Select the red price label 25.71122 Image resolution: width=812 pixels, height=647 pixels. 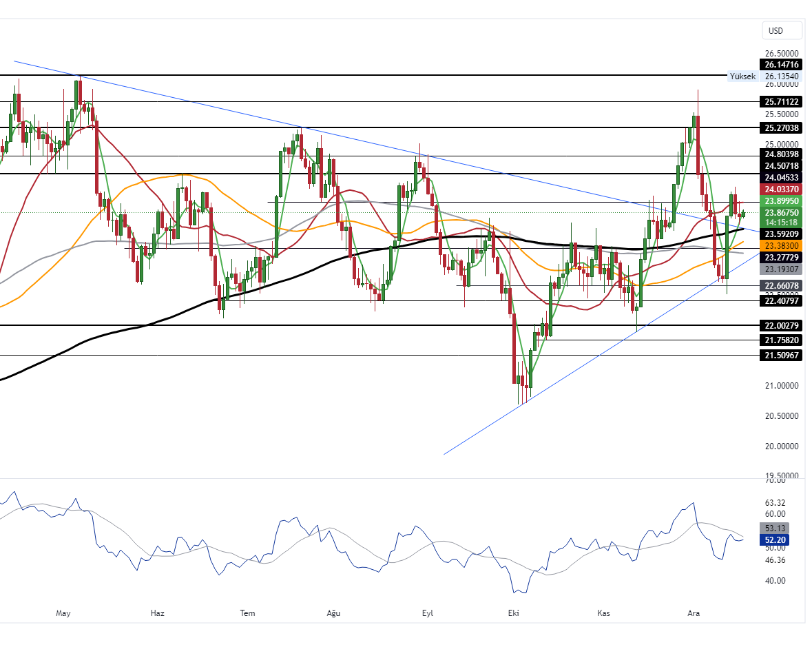[780, 102]
